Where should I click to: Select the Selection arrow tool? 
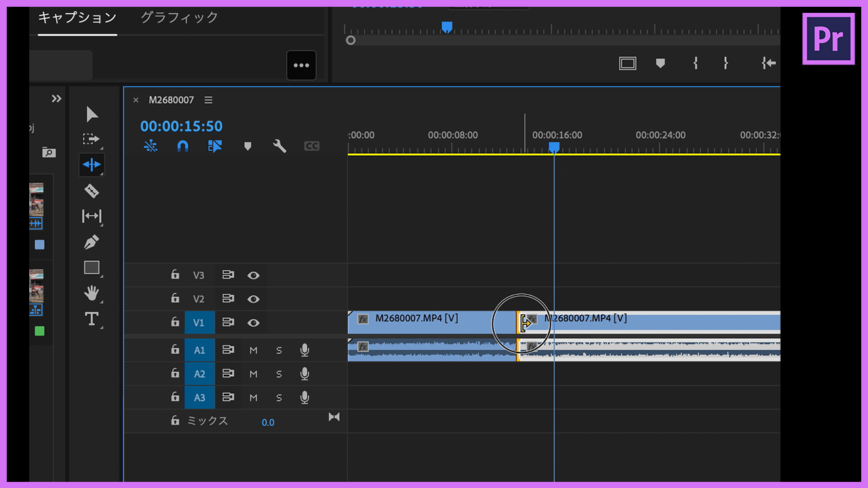(x=92, y=114)
